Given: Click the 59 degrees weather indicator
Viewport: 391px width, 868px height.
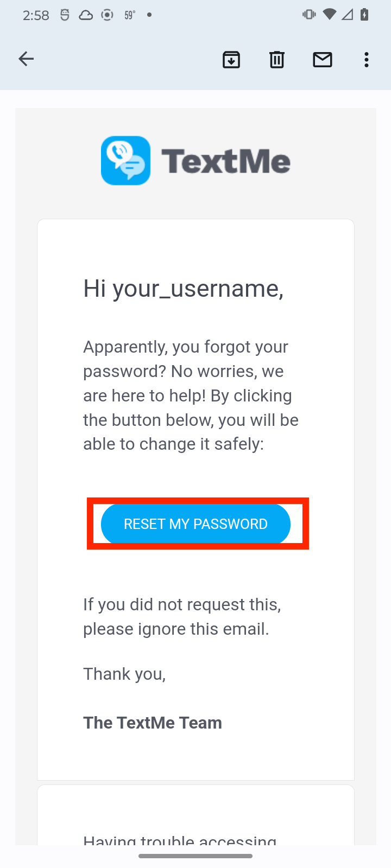Looking at the screenshot, I should [129, 15].
